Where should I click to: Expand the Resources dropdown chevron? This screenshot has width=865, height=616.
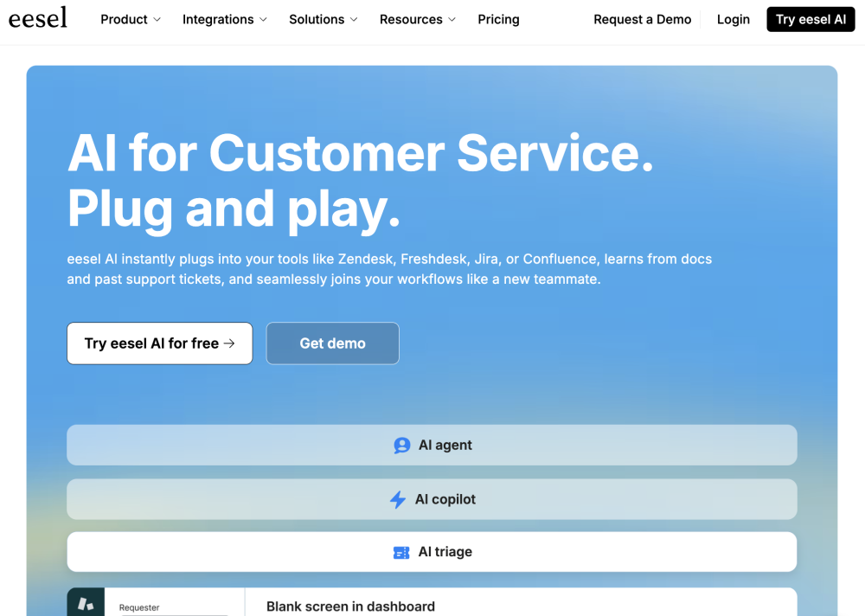click(452, 20)
